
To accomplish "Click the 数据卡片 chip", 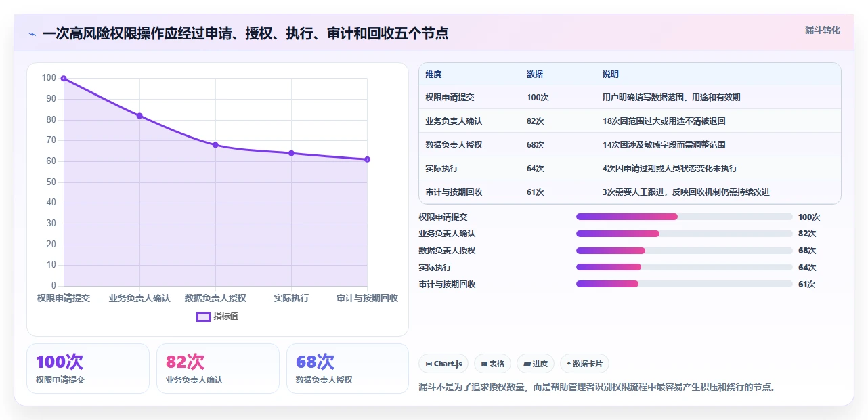I will [x=584, y=364].
